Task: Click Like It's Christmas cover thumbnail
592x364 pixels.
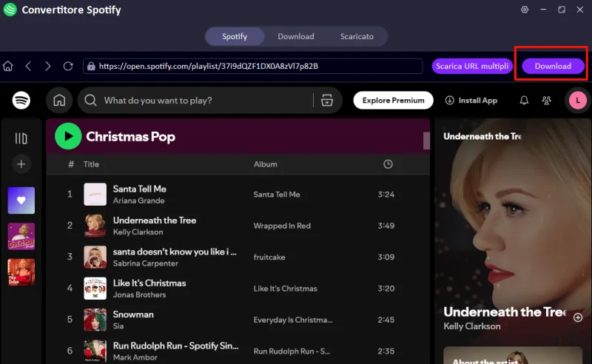Action: (x=95, y=289)
